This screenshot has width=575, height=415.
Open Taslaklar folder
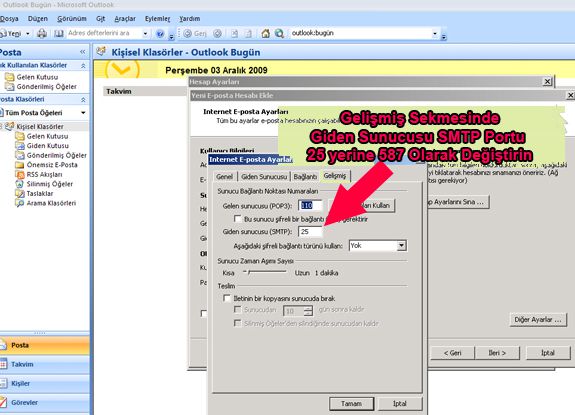tap(40, 193)
